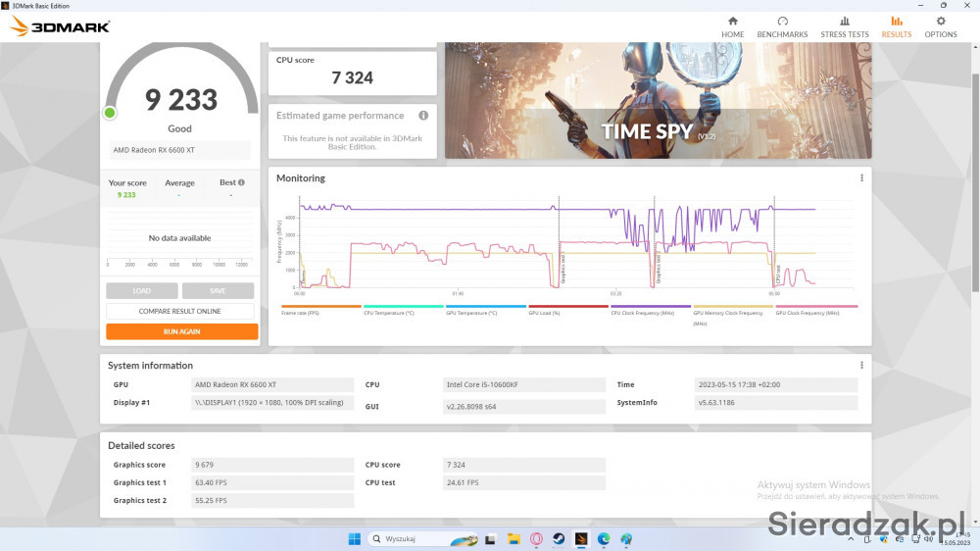Click the Wyszukaj taskbar search box
Viewport: 980px width, 551px height.
[x=423, y=539]
